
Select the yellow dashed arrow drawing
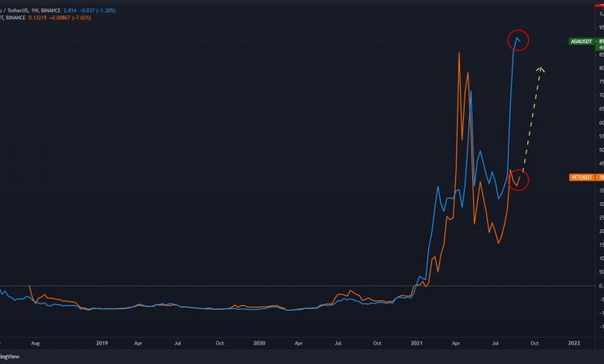tap(533, 116)
